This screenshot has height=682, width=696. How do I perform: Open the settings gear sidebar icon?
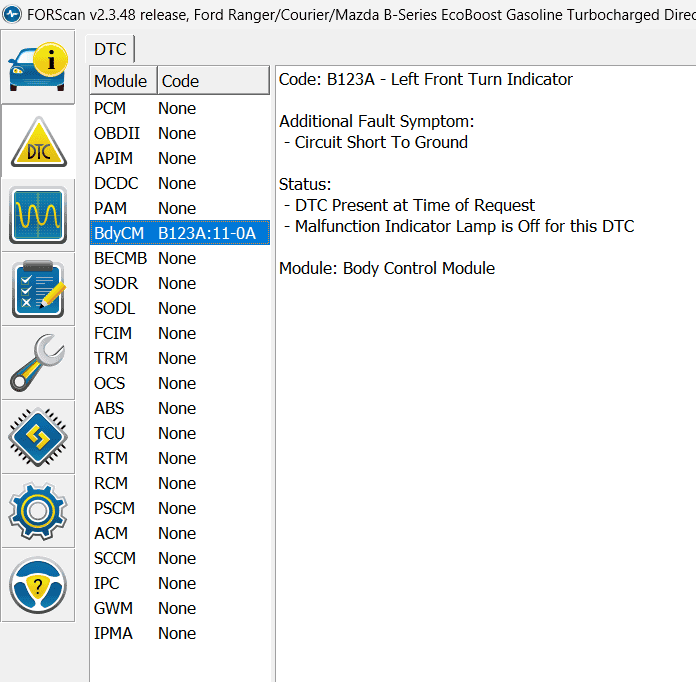[38, 511]
